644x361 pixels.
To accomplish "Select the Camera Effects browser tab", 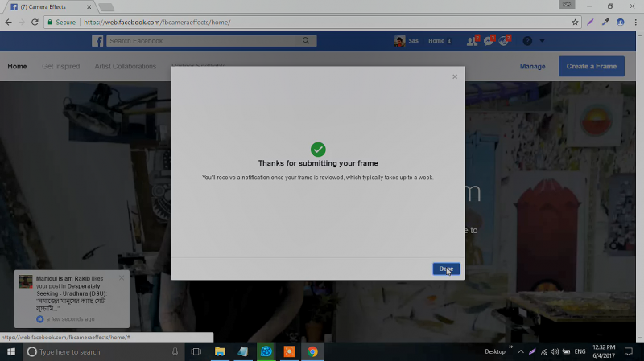I will 48,7.
